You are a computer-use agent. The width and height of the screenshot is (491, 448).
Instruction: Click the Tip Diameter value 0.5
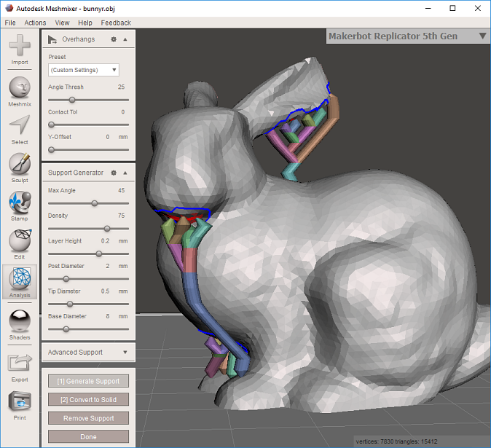coord(105,291)
